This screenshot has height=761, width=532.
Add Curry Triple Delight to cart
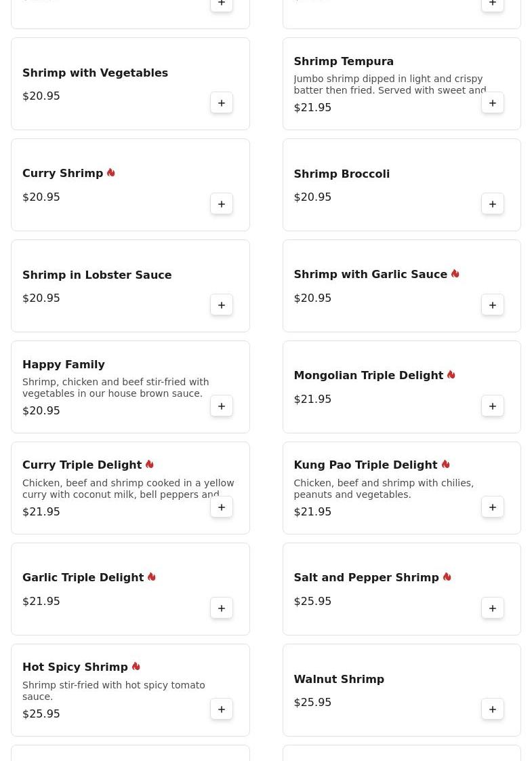coord(222,507)
